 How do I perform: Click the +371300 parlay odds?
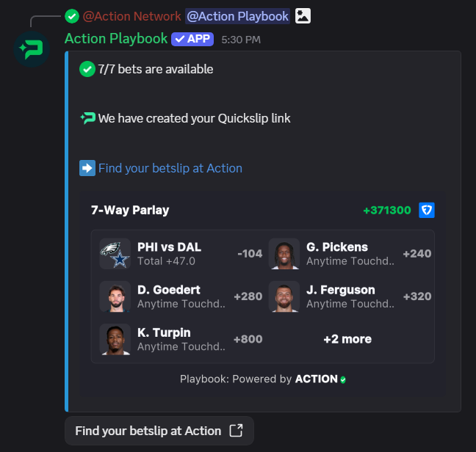[386, 211]
